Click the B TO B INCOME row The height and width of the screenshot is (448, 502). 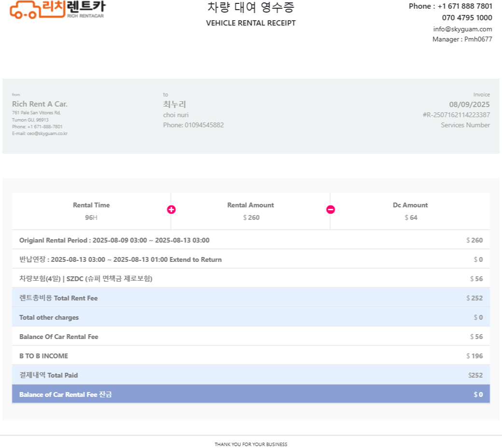251,356
